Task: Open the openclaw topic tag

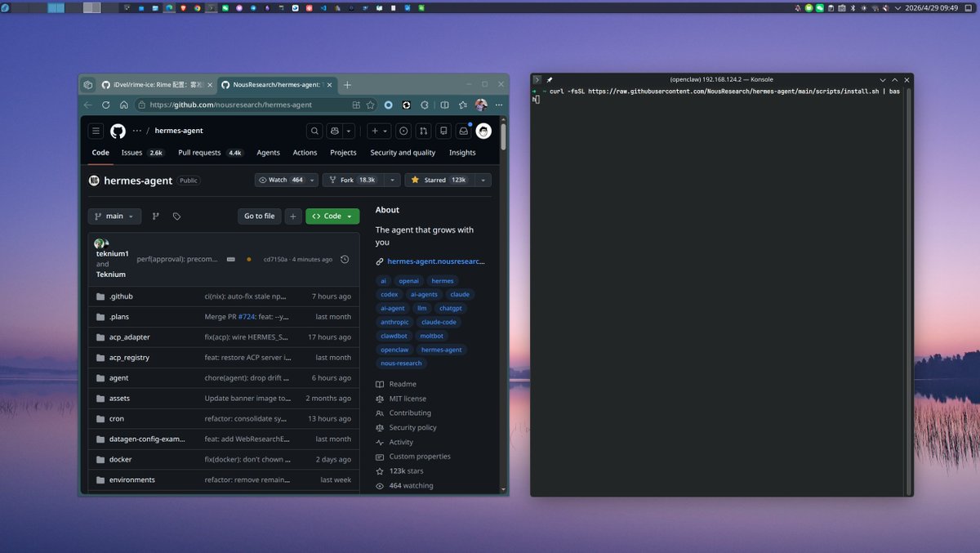Action: pyautogui.click(x=394, y=350)
